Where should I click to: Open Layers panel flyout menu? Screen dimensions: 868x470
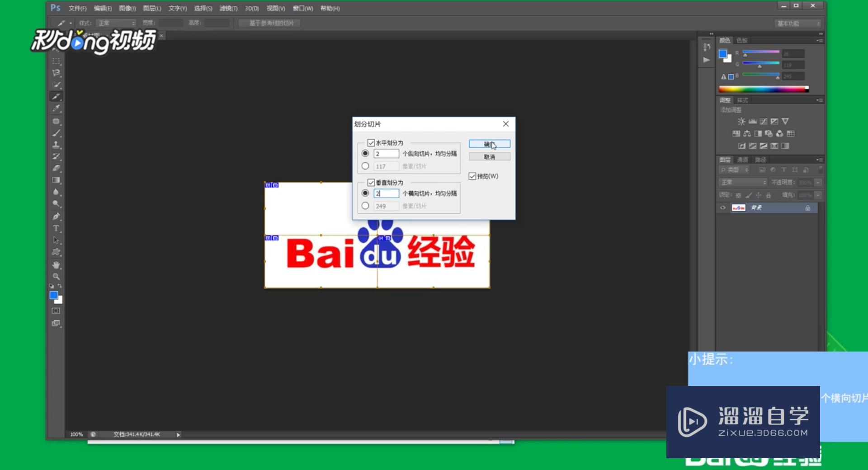tap(820, 160)
